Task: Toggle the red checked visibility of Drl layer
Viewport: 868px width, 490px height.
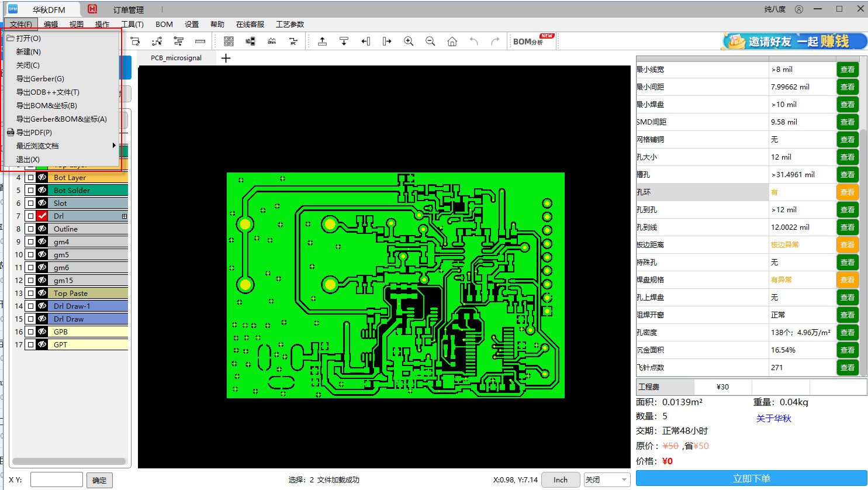Action: point(42,216)
